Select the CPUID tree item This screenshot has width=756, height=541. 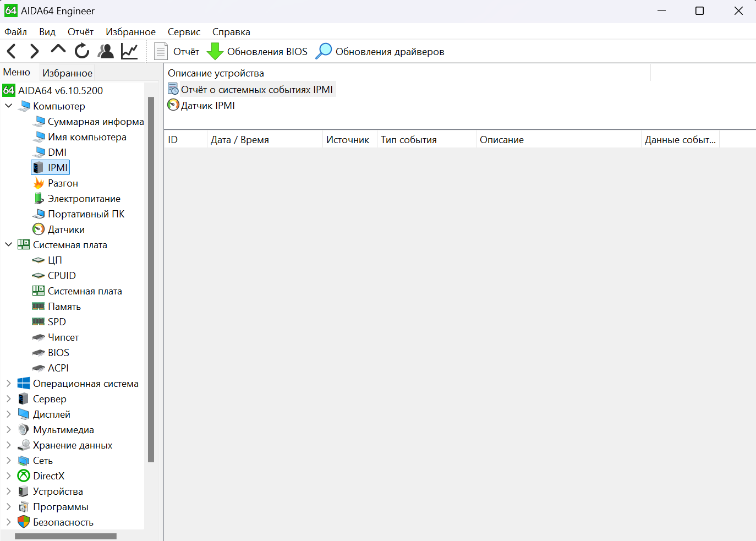tap(62, 275)
